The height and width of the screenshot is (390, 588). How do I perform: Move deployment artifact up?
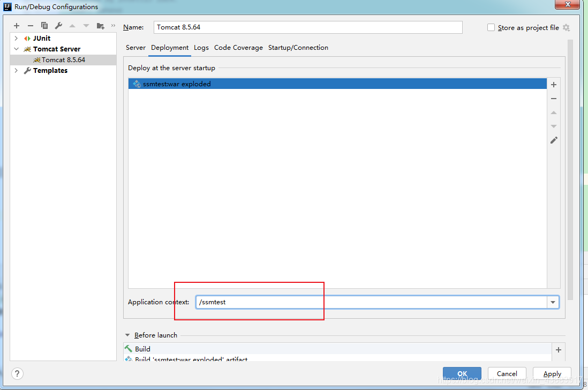[x=554, y=112]
